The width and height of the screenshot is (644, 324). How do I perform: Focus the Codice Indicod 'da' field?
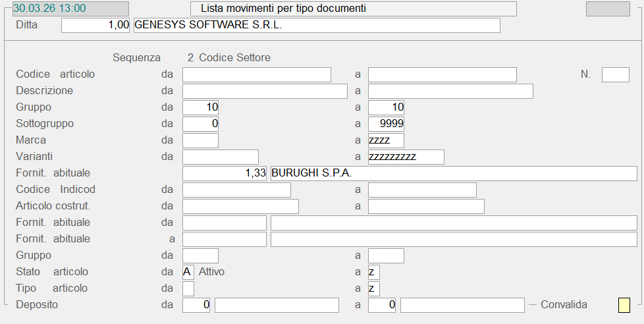point(236,190)
